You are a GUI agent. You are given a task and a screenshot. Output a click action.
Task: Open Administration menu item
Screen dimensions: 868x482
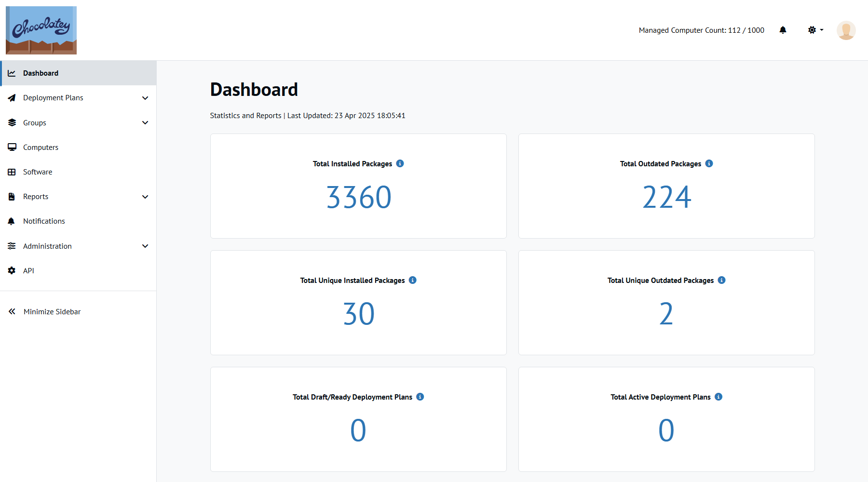(78, 246)
